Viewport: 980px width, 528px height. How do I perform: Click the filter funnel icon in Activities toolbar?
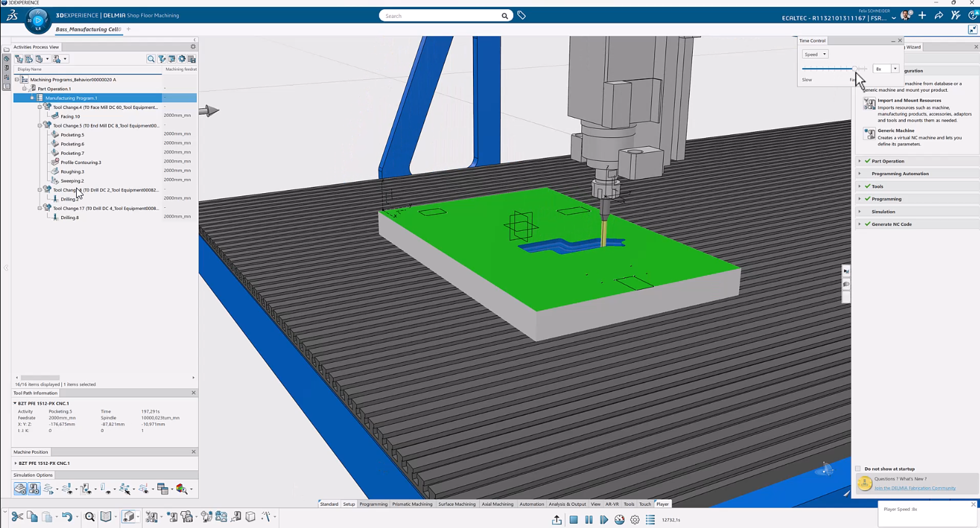162,59
